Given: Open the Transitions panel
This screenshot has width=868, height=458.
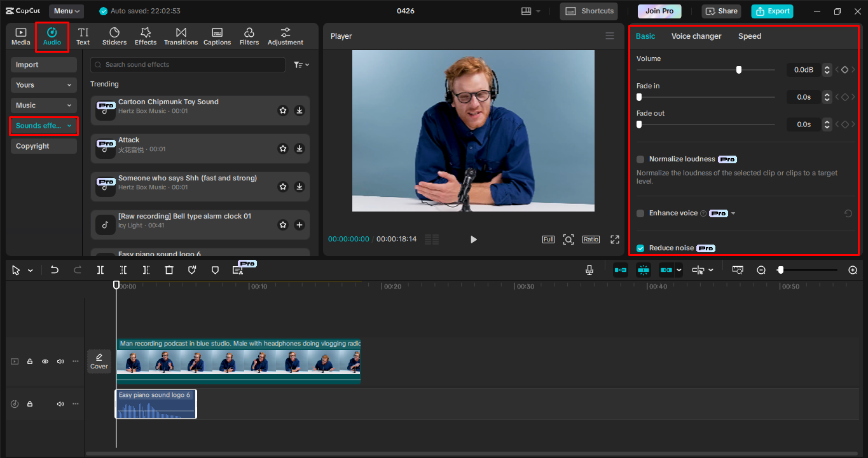Looking at the screenshot, I should [181, 37].
